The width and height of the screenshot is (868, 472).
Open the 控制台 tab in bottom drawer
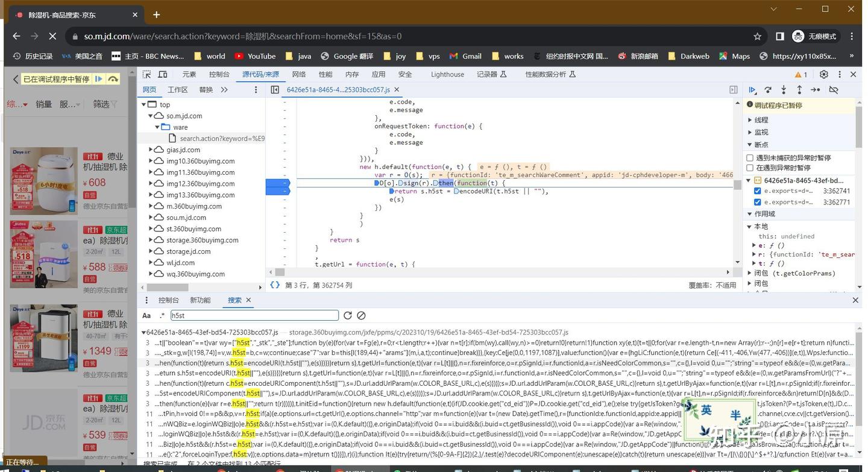(x=168, y=300)
